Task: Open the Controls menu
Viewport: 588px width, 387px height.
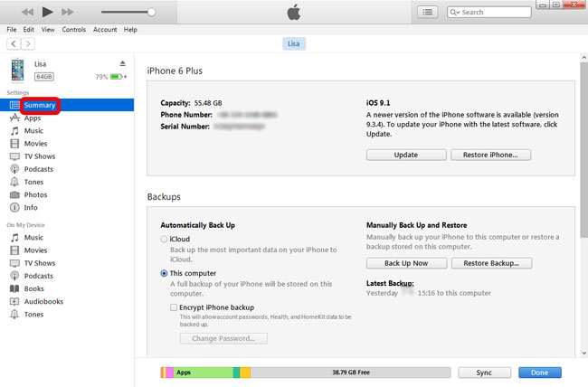Action: click(x=74, y=29)
